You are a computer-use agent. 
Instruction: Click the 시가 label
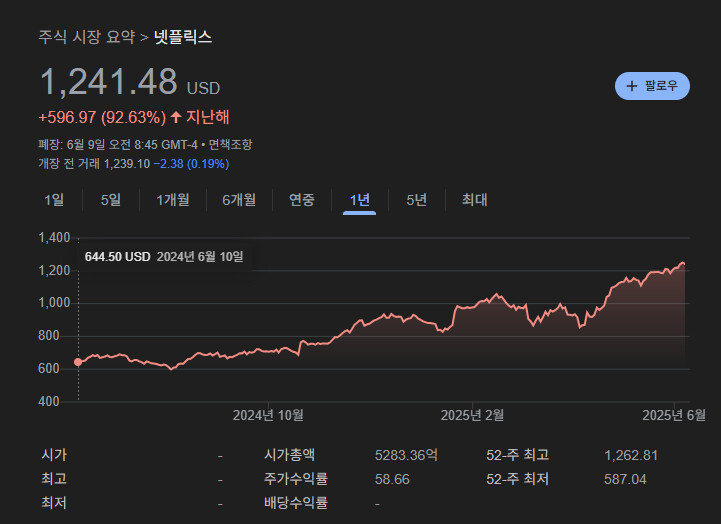[54, 455]
